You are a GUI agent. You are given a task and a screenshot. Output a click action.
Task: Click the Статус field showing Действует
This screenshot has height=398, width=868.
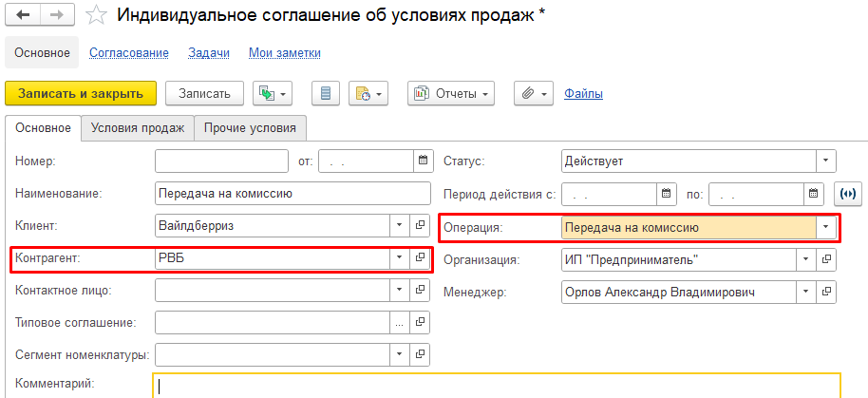[x=689, y=161]
